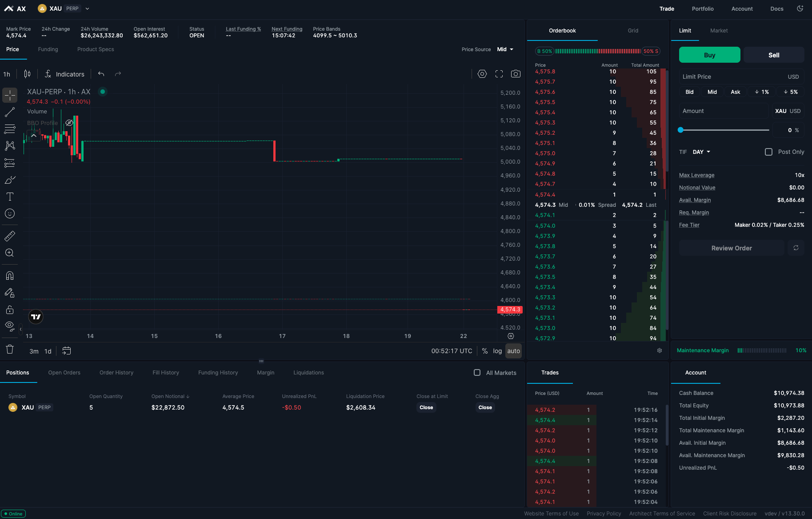The width and height of the screenshot is (812, 519).
Task: Open the chart timezone UTC menu
Action: 452,351
